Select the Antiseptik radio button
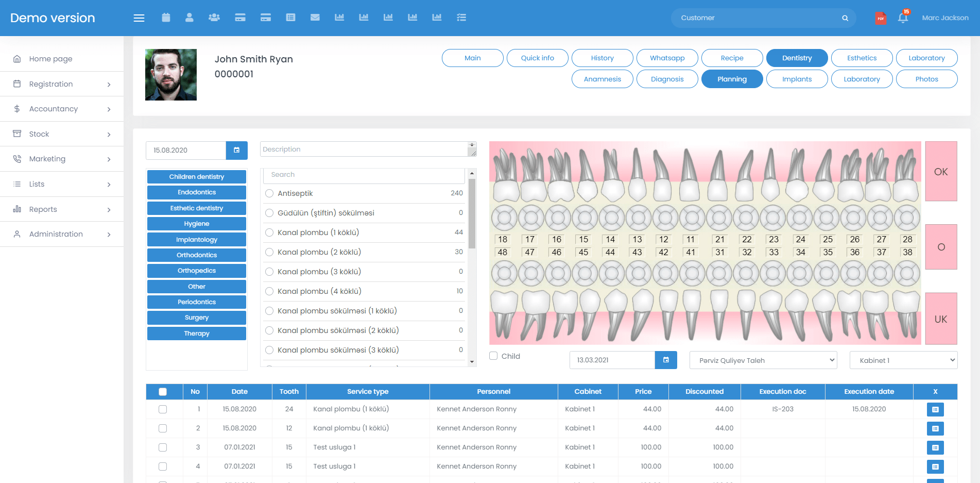 click(x=269, y=194)
